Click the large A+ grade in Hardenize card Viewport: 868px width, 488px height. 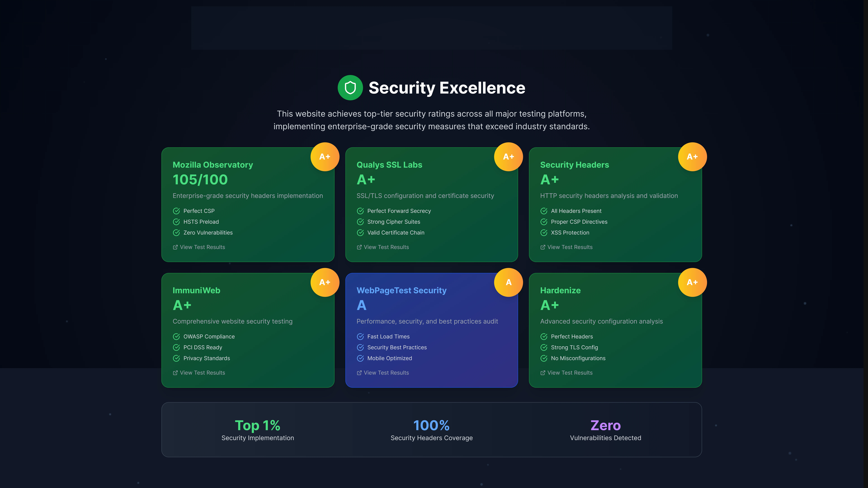tap(550, 305)
